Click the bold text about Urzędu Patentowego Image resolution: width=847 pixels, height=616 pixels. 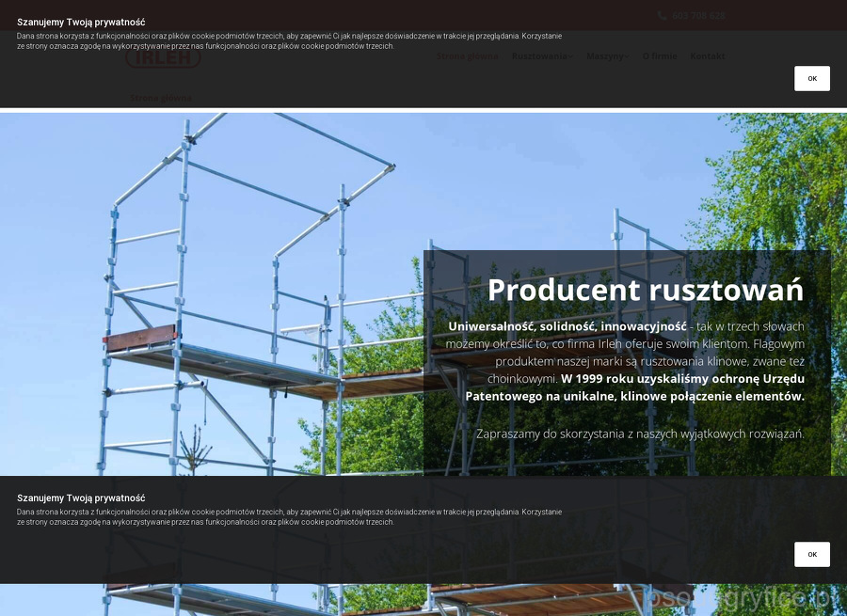coord(634,387)
